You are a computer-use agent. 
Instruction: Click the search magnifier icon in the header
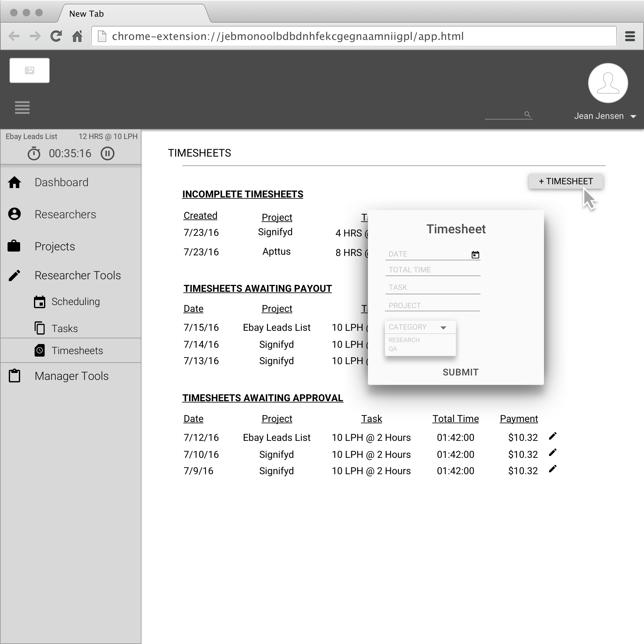tap(527, 114)
